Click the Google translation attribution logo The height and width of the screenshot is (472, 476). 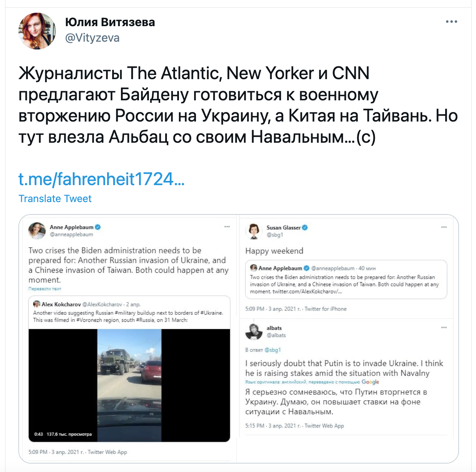370,382
